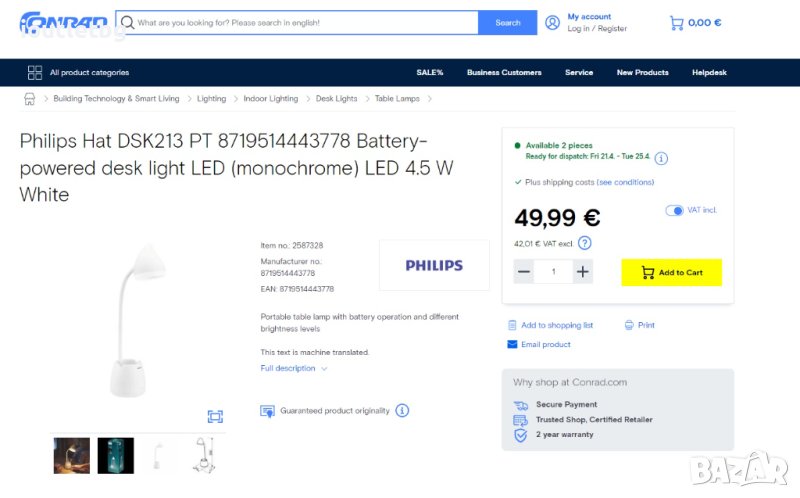800x498 pixels.
Task: Select the first product thumbnail image
Action: pyautogui.click(x=72, y=455)
